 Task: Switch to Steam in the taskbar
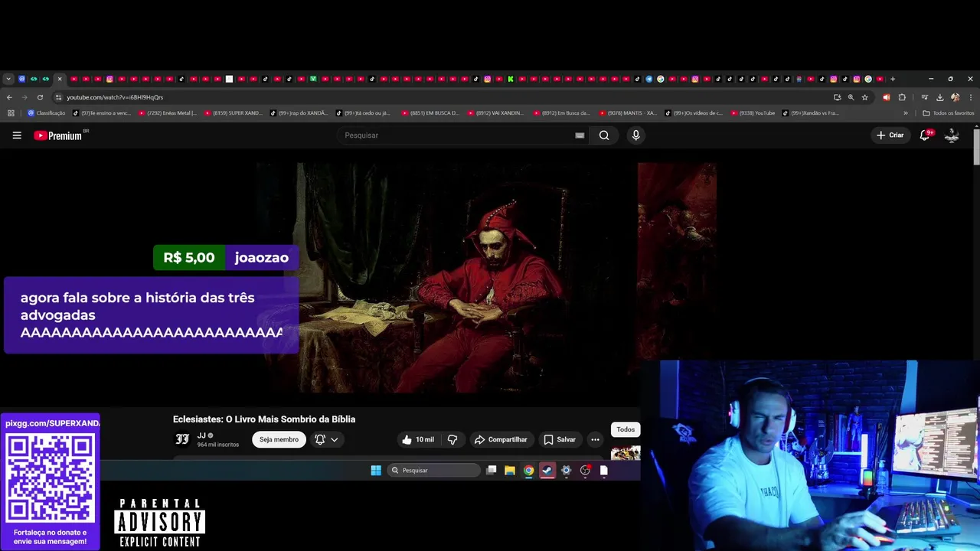click(x=547, y=470)
